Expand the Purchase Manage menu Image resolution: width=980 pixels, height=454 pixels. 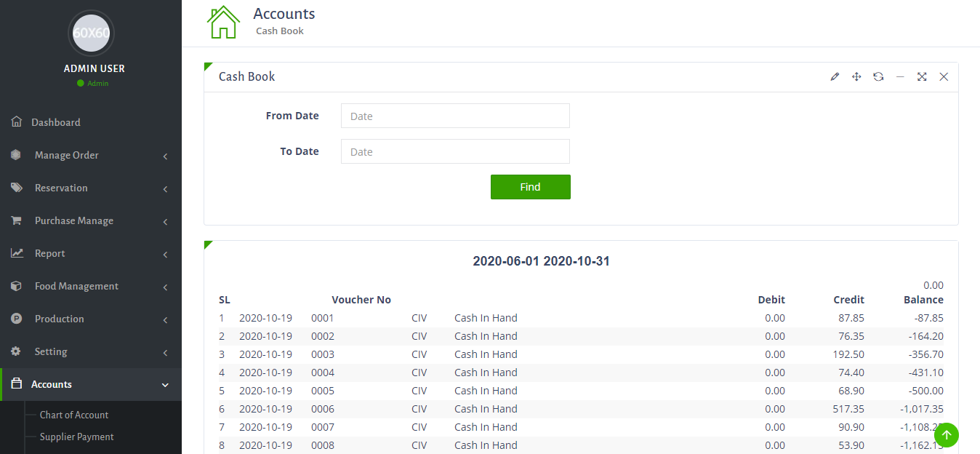coord(74,220)
